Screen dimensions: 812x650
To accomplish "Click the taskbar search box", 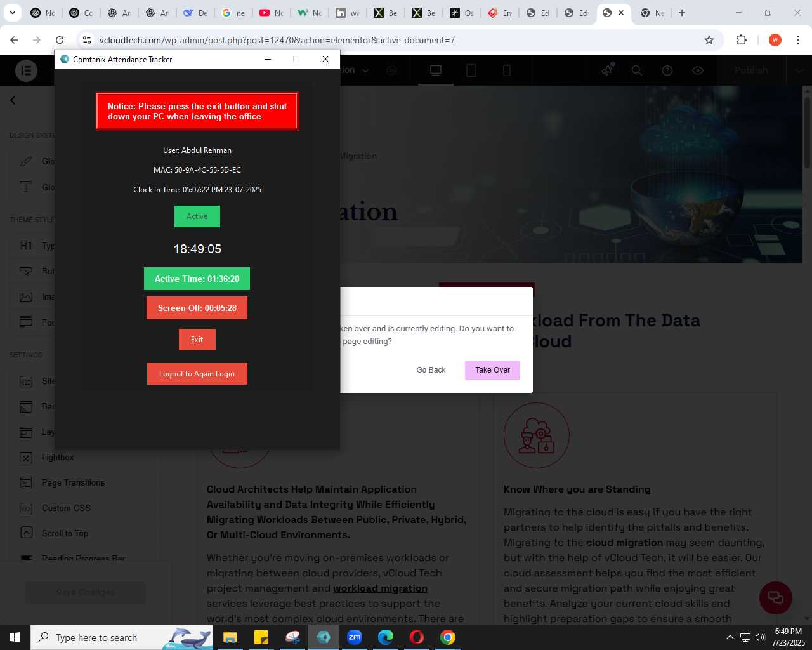I will [122, 637].
